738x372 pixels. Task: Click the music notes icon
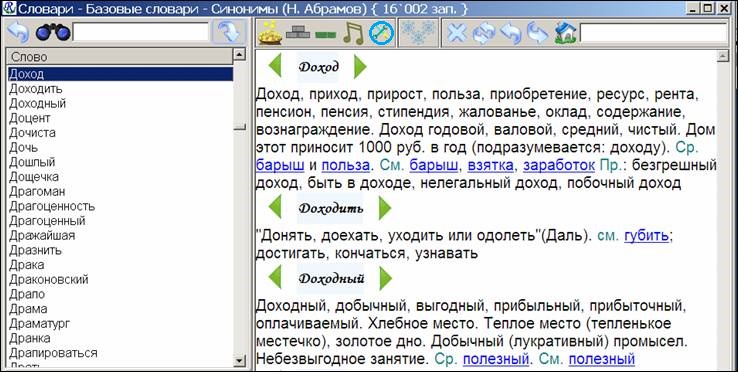[x=353, y=34]
